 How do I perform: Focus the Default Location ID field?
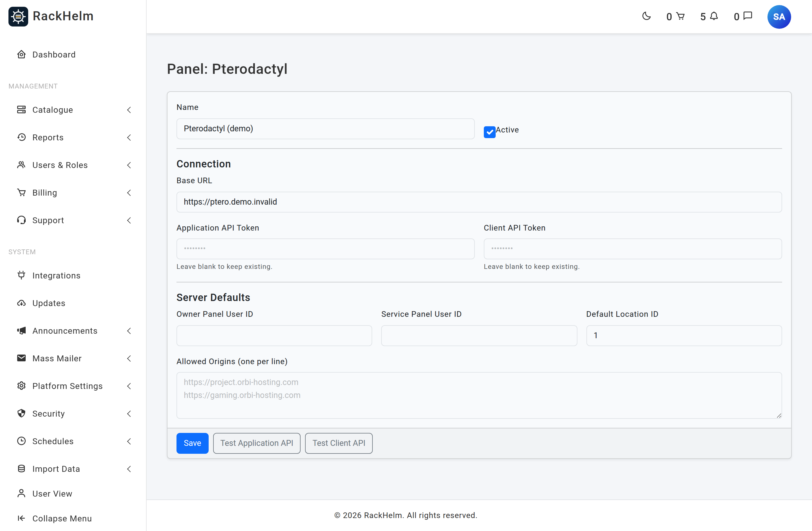(x=684, y=336)
